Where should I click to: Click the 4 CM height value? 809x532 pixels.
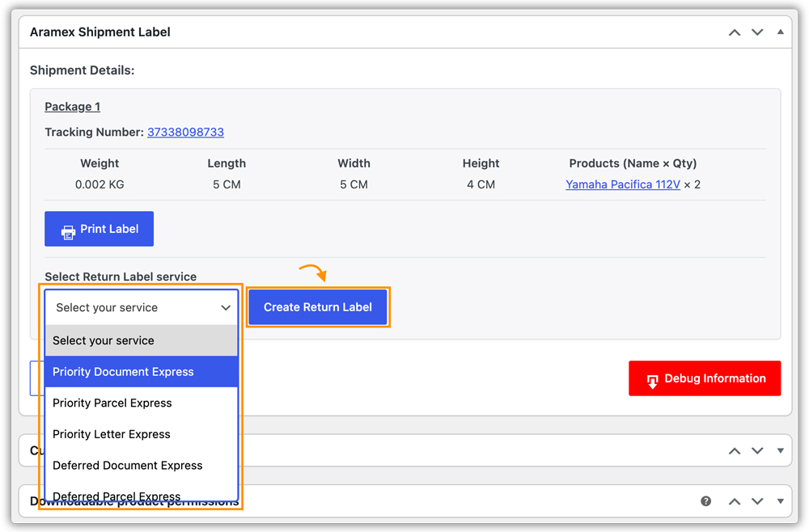481,184
